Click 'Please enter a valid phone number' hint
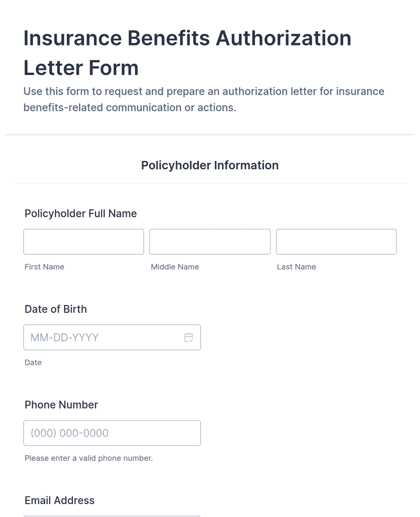The width and height of the screenshot is (420, 517). click(89, 458)
